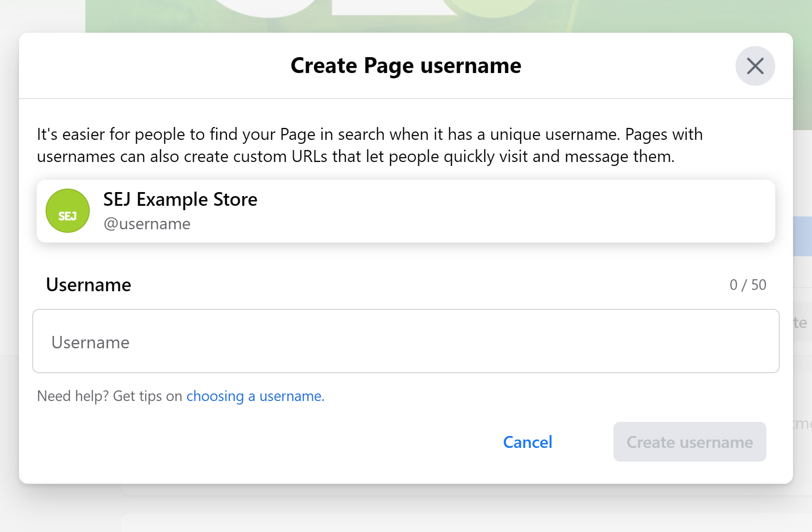This screenshot has height=532, width=812.
Task: Click the Username placeholder text inside the box
Action: [x=91, y=342]
